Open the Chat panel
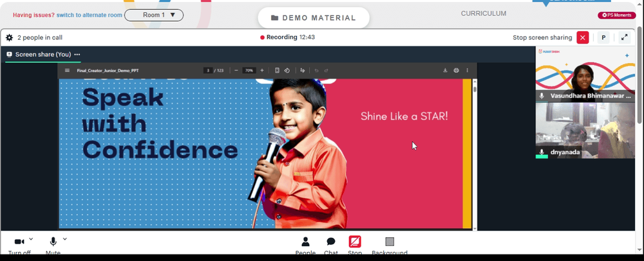 (x=330, y=246)
